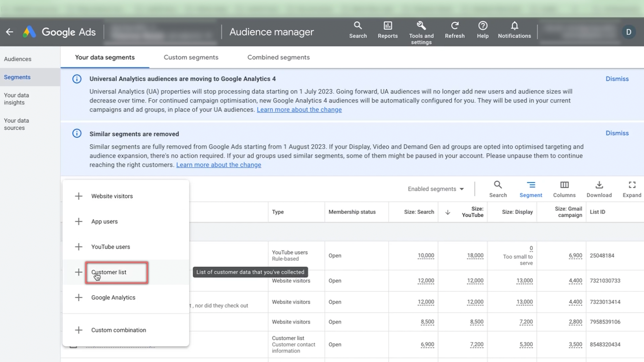Switch to the Combined segments tab
This screenshot has width=644, height=362.
[278, 57]
